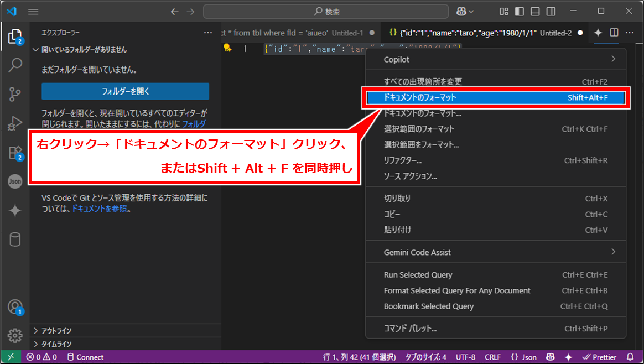Choose 選択範囲をフォーマット... menu entry
644x364 pixels.
tap(496, 144)
